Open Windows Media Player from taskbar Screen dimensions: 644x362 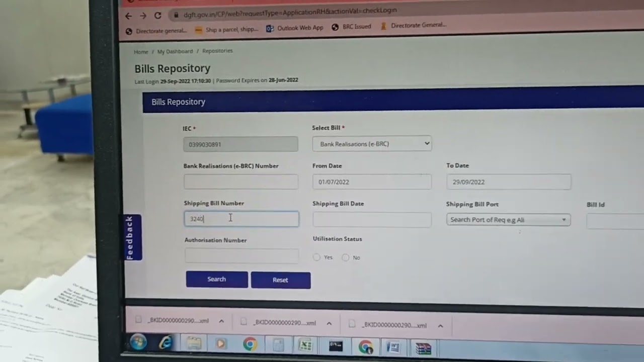221,344
